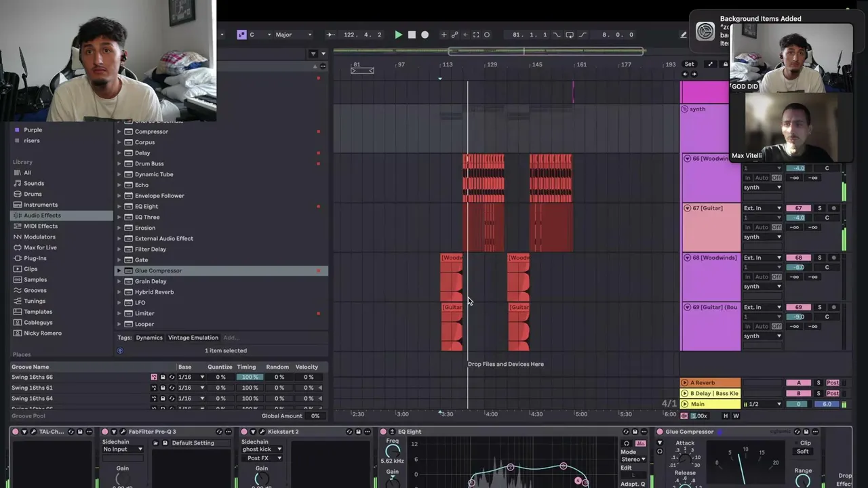
Task: Toggle the Automation Arm icon
Action: coord(455,35)
